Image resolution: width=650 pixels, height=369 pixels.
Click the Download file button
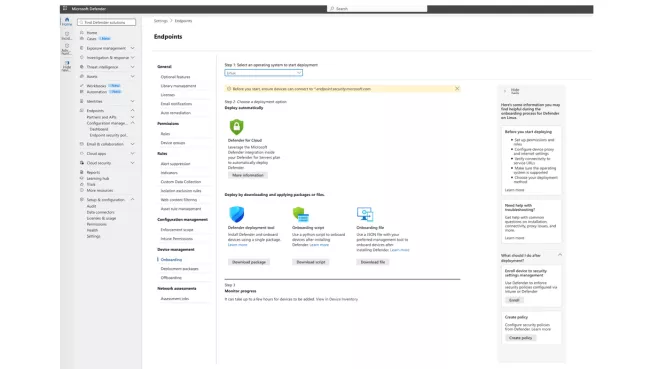pos(373,262)
